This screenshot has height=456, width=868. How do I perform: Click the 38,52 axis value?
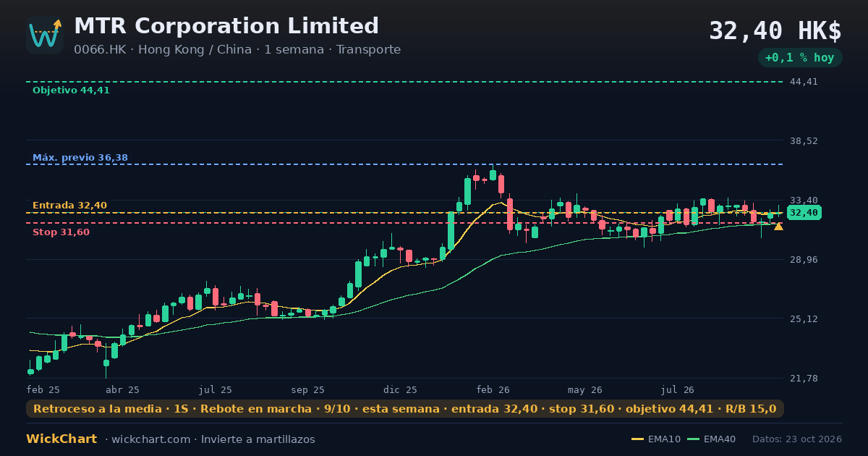click(x=804, y=141)
